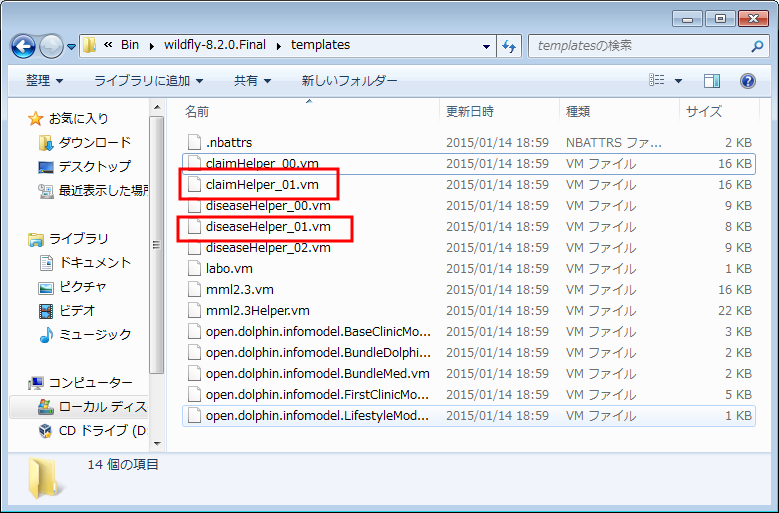779x513 pixels.
Task: Select diseaseHelper_02.vm file icon
Action: tap(194, 247)
